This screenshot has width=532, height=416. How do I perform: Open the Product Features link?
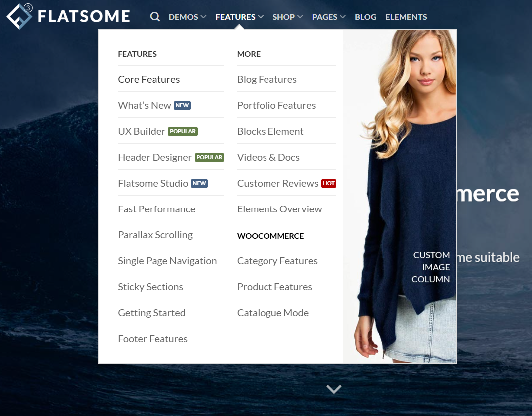tap(274, 286)
